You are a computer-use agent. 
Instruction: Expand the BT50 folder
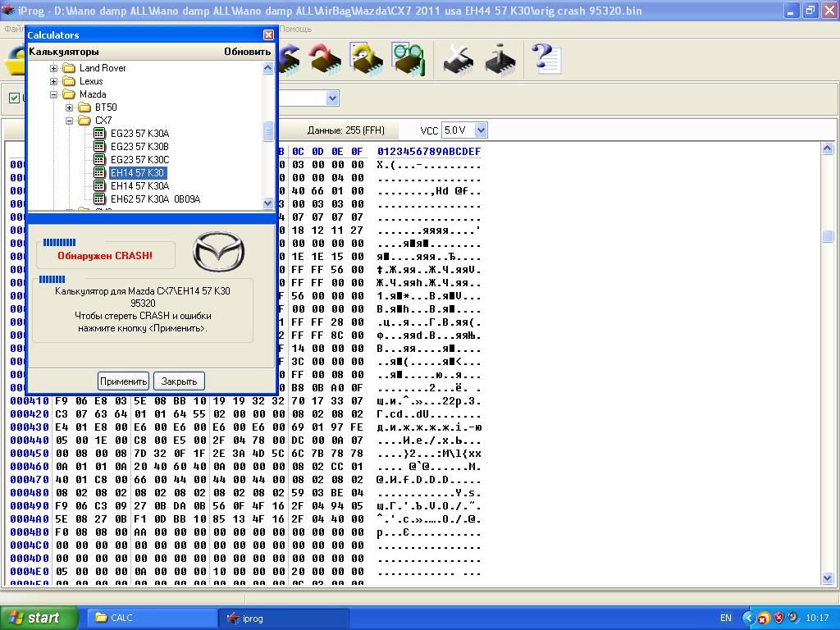click(x=70, y=107)
